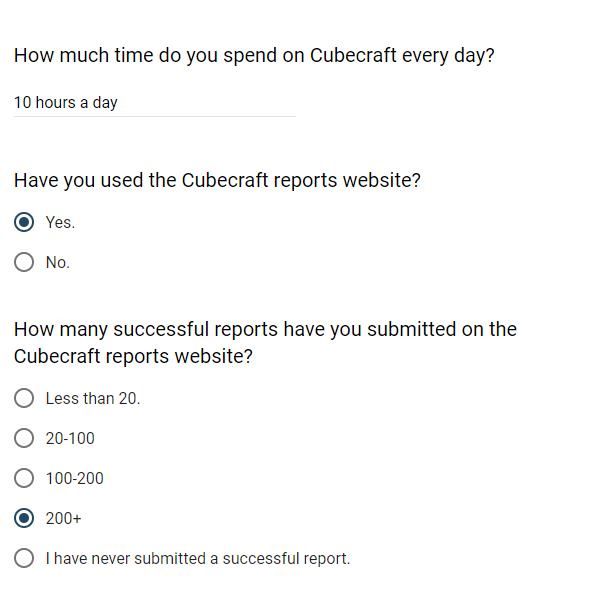Click the "No." option label text
This screenshot has height=602, width=599.
click(58, 263)
